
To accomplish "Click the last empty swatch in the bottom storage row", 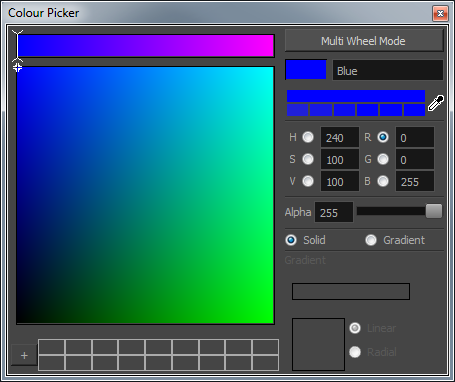I will 266,363.
